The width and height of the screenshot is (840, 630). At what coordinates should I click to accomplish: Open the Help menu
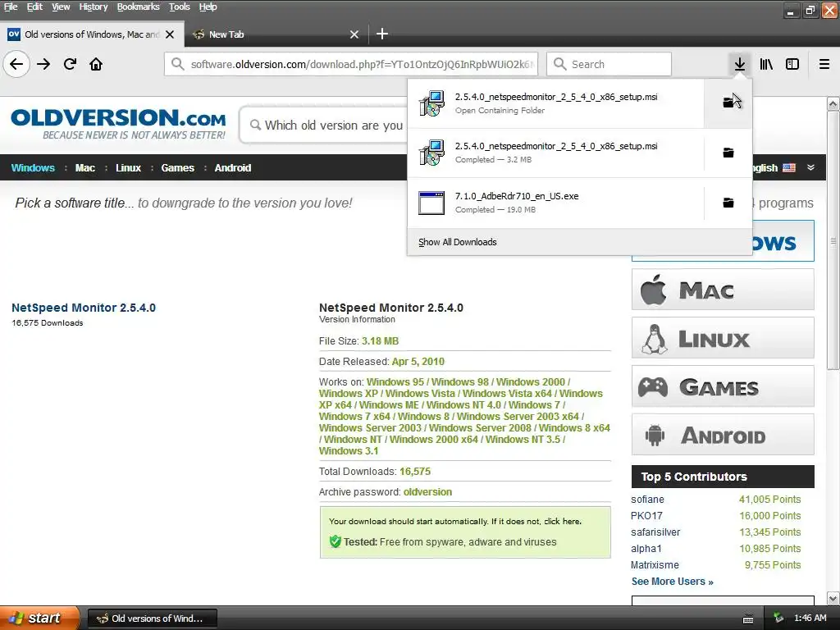tap(208, 7)
